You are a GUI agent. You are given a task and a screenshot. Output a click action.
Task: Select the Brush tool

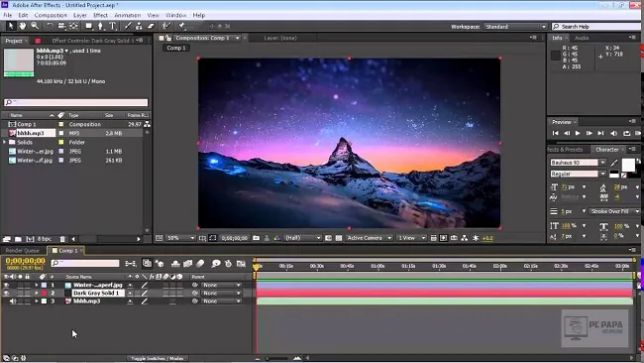coord(128,26)
